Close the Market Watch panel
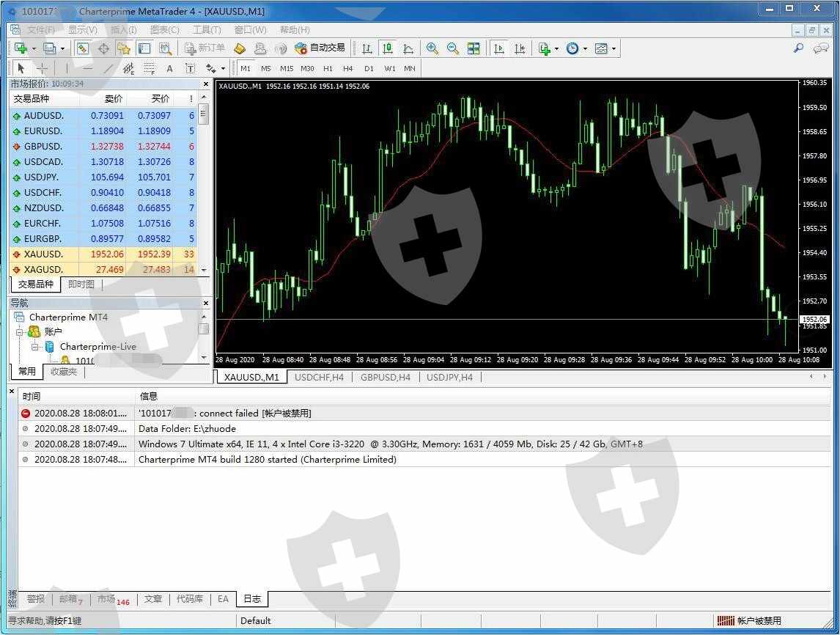This screenshot has width=840, height=635. tap(206, 84)
